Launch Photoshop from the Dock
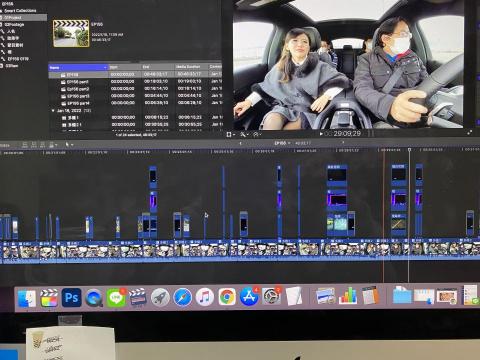This screenshot has width=480, height=360. (x=71, y=297)
